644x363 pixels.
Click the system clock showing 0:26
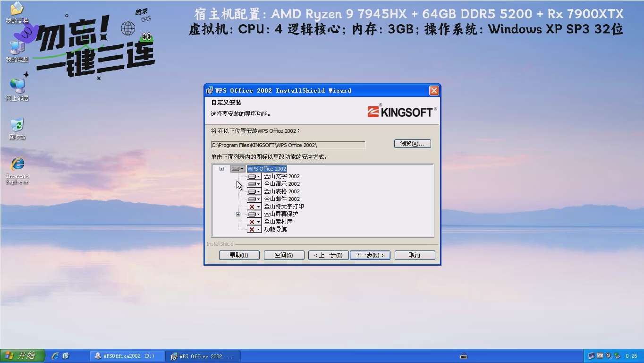(631, 356)
